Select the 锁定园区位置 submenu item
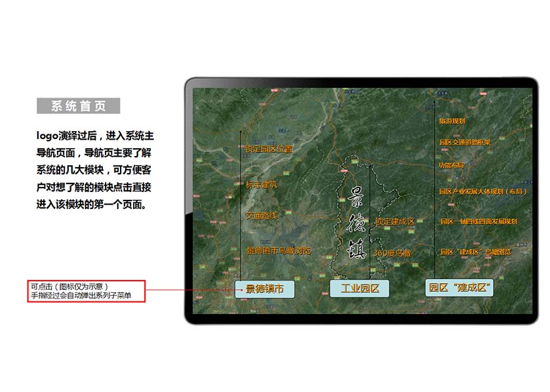The height and width of the screenshot is (392, 550). [x=269, y=149]
